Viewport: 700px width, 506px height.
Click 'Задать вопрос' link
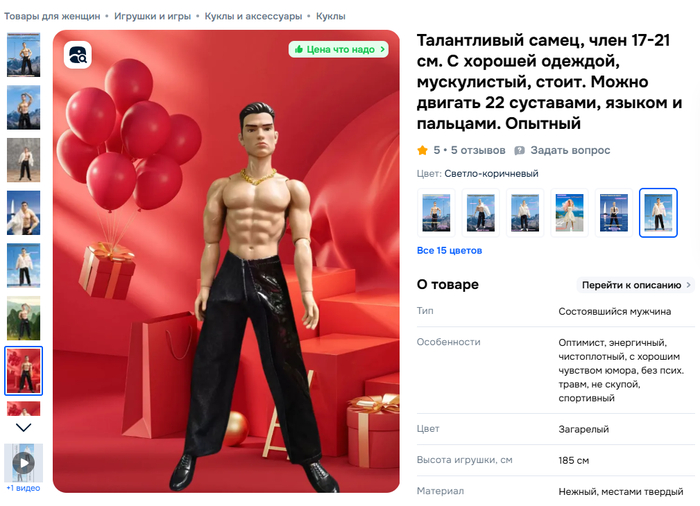570,151
